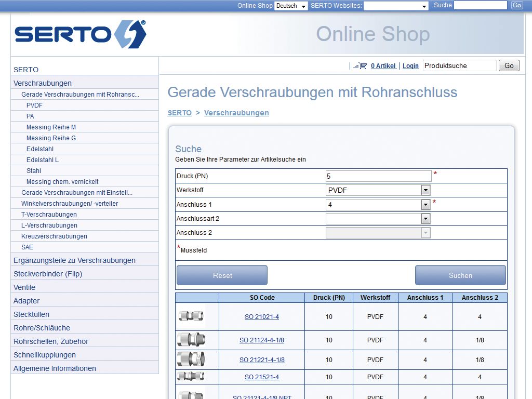532x399 pixels.
Task: Open L-Verschraubungen in the sidebar
Action: [x=85, y=225]
